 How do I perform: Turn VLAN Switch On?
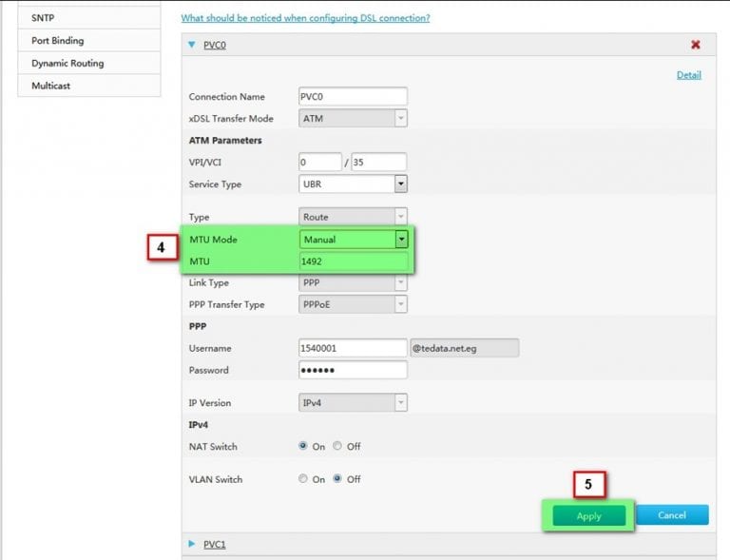tap(303, 479)
